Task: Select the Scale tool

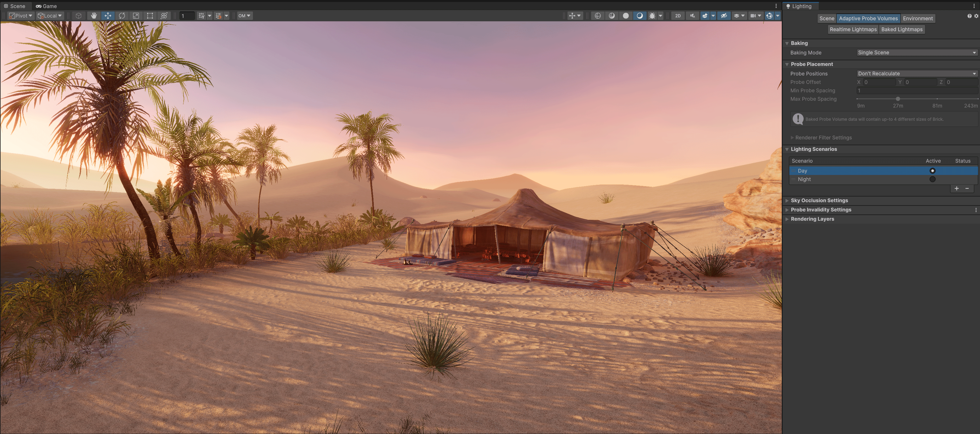Action: click(x=135, y=16)
